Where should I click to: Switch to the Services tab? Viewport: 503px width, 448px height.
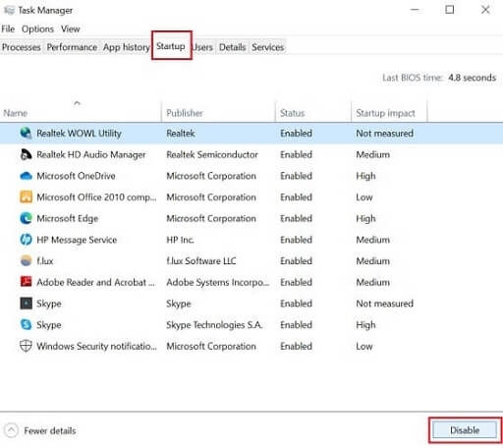(x=267, y=47)
